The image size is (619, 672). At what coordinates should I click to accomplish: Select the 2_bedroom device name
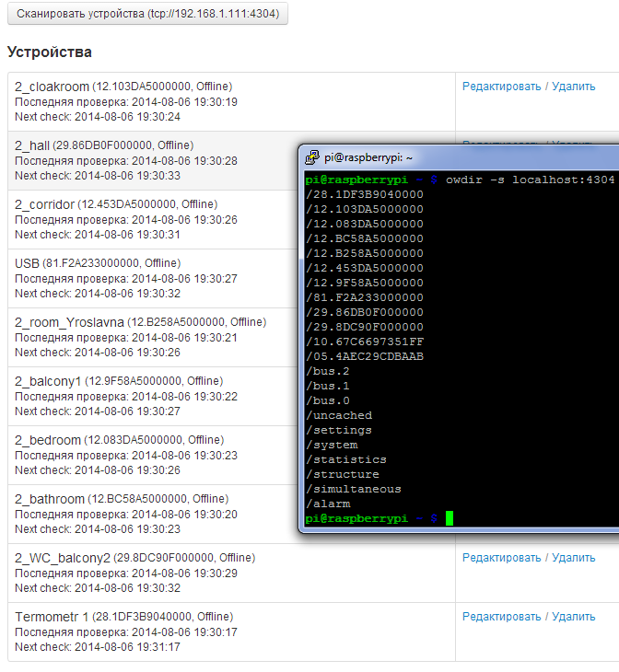pos(48,440)
